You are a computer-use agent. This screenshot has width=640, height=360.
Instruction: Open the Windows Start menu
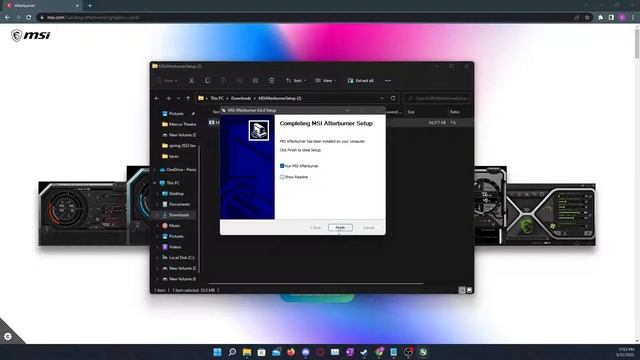(x=218, y=352)
